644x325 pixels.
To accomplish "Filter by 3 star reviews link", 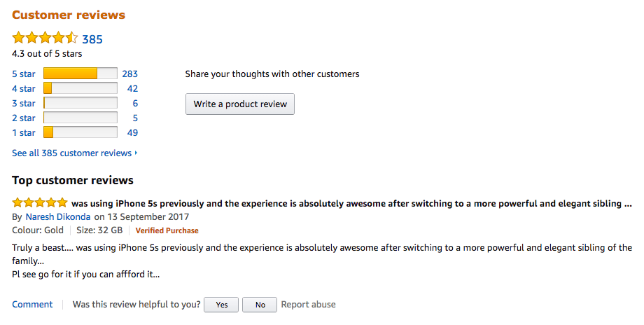I will point(24,103).
